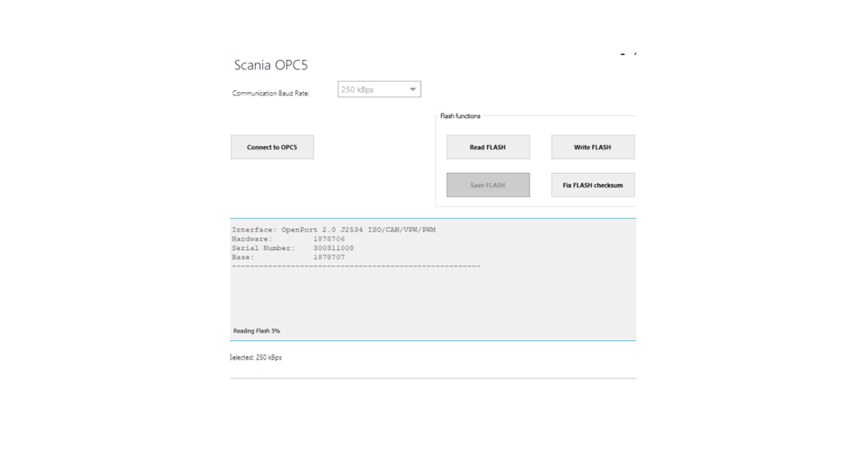Screen dimensions: 868x454
Task: Click the Serial Number 300311008 line
Action: [x=293, y=248]
